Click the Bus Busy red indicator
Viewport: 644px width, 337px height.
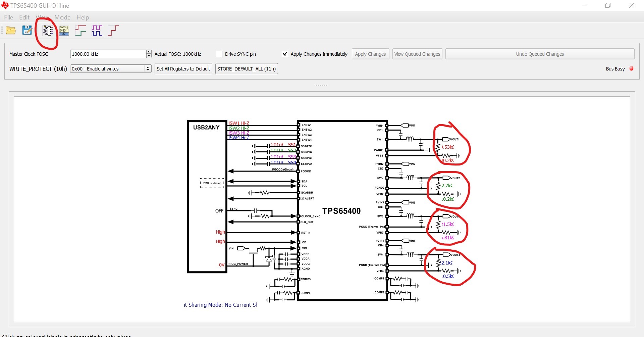pyautogui.click(x=631, y=68)
